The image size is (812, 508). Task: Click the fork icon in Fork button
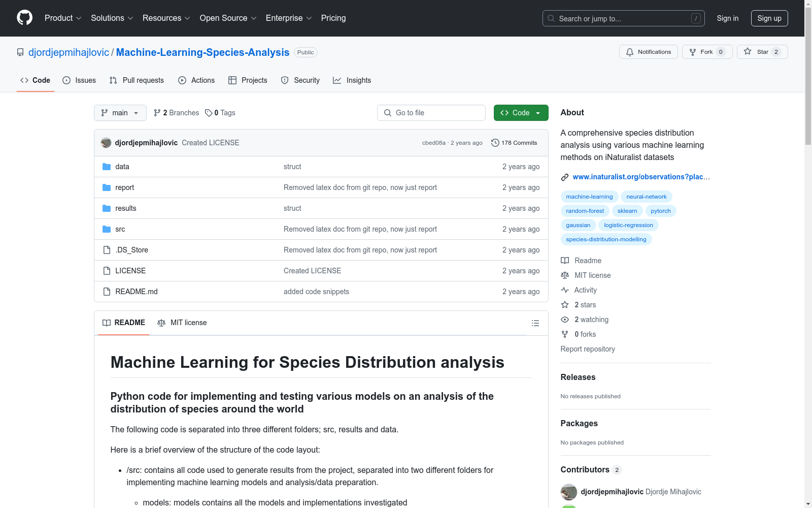(693, 52)
